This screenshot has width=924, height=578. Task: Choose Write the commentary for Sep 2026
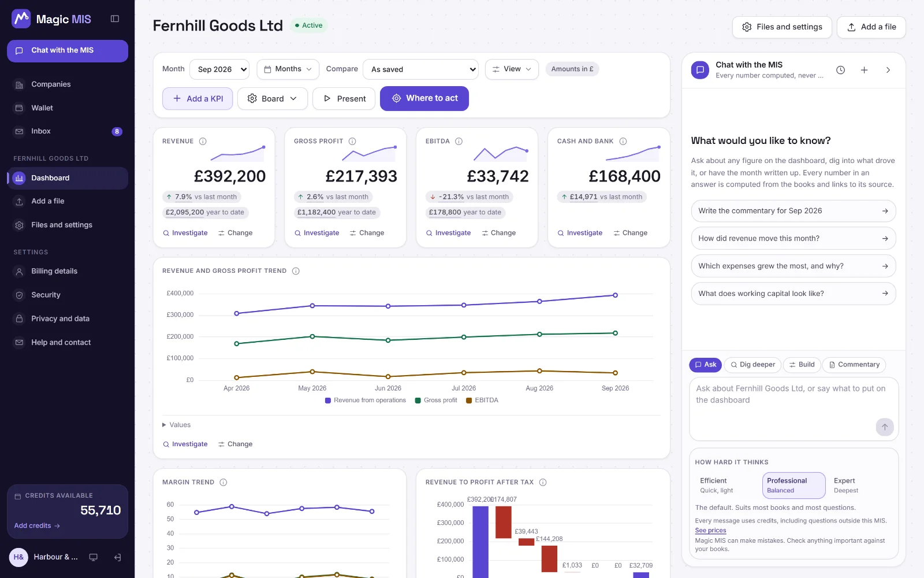(x=793, y=211)
